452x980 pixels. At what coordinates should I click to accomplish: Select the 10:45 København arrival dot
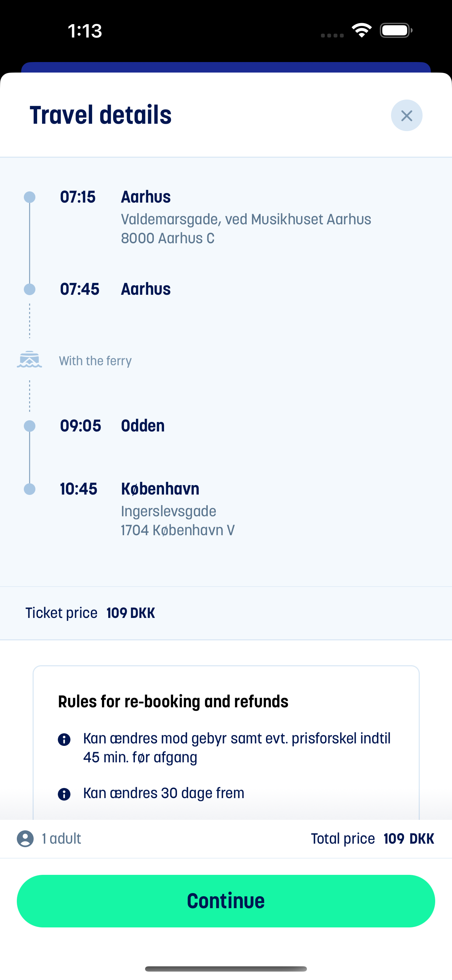(30, 489)
